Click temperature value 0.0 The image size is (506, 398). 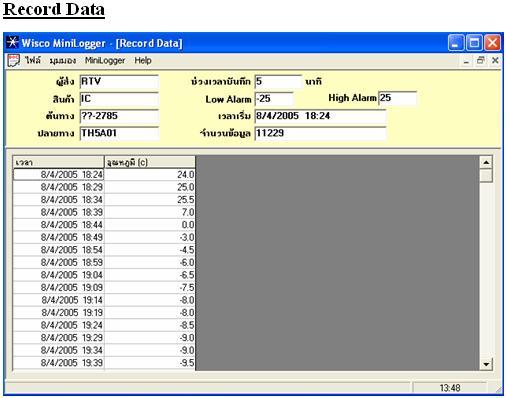[x=150, y=225]
